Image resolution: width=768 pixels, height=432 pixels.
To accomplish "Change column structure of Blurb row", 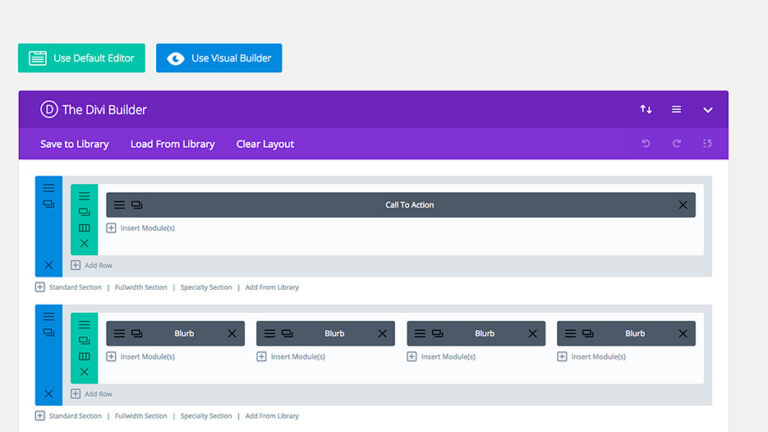I will tap(84, 356).
